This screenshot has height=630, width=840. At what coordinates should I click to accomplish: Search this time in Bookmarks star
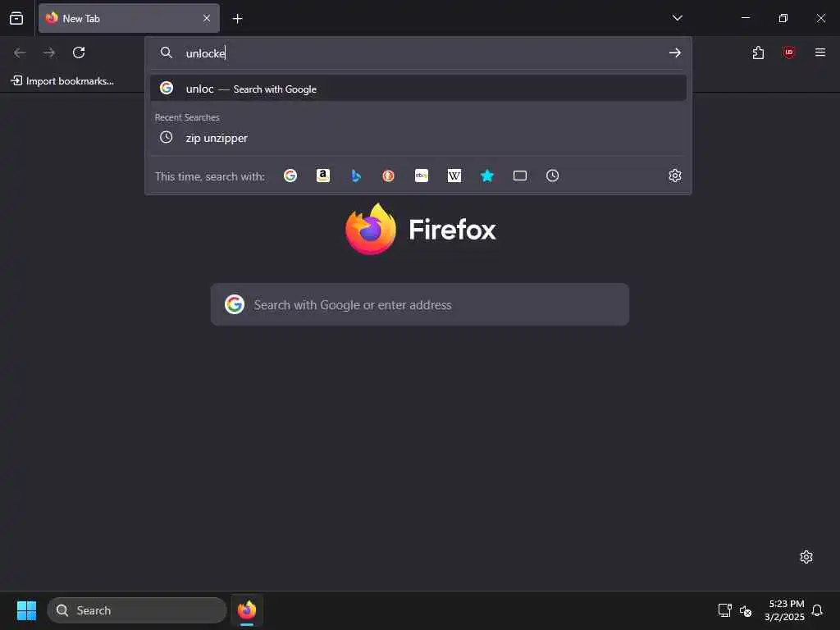[x=487, y=176]
